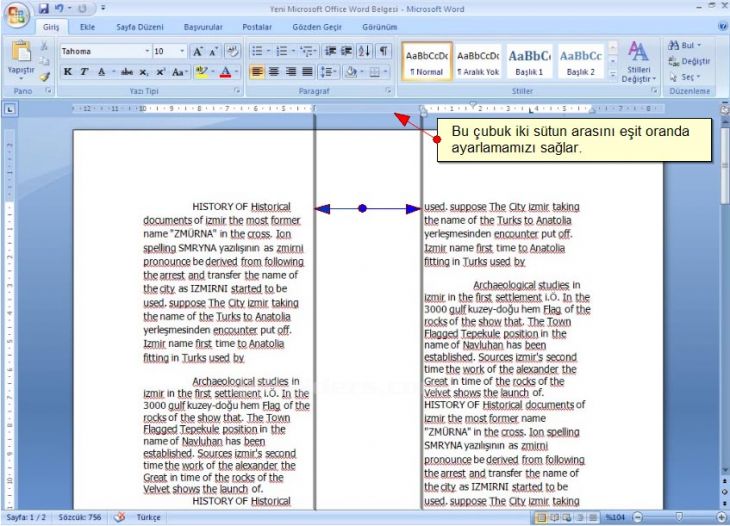Apply strikethrough formatting

126,72
